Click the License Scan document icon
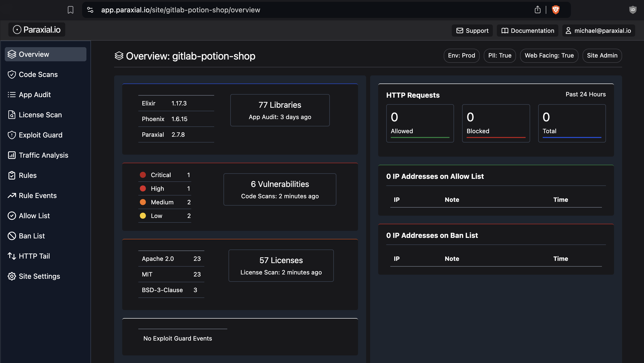Image resolution: width=644 pixels, height=363 pixels. 12,115
